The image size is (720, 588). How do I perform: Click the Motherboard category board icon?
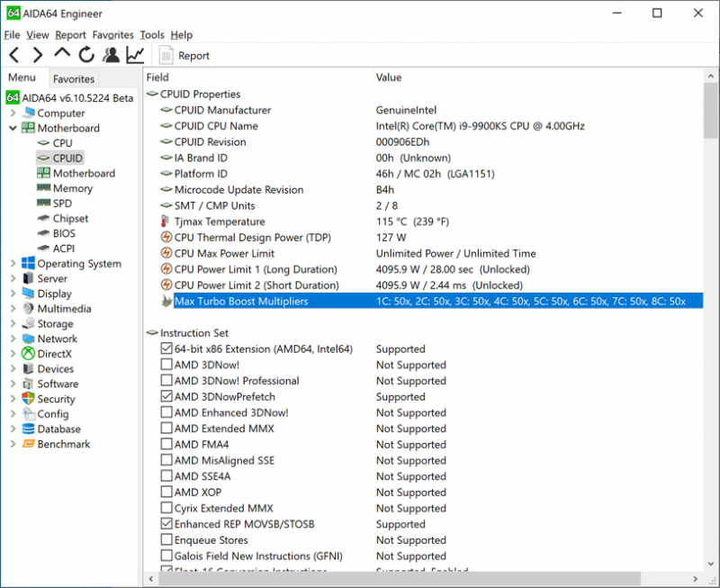[x=29, y=128]
